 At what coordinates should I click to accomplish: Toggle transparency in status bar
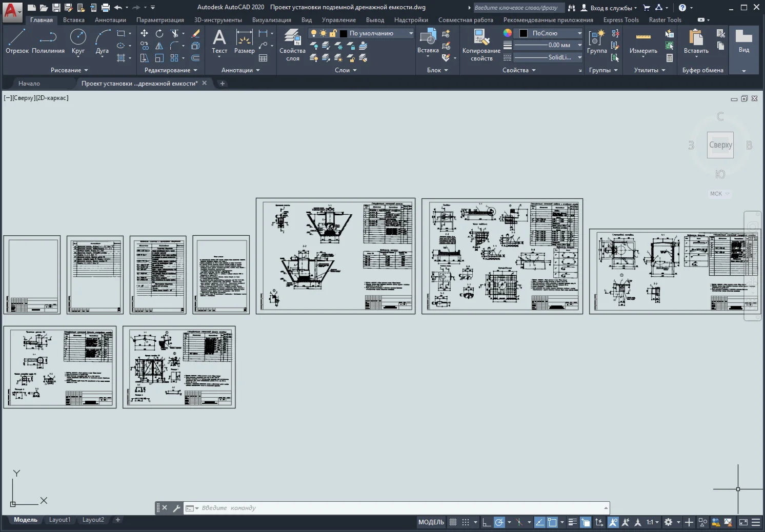click(x=586, y=522)
